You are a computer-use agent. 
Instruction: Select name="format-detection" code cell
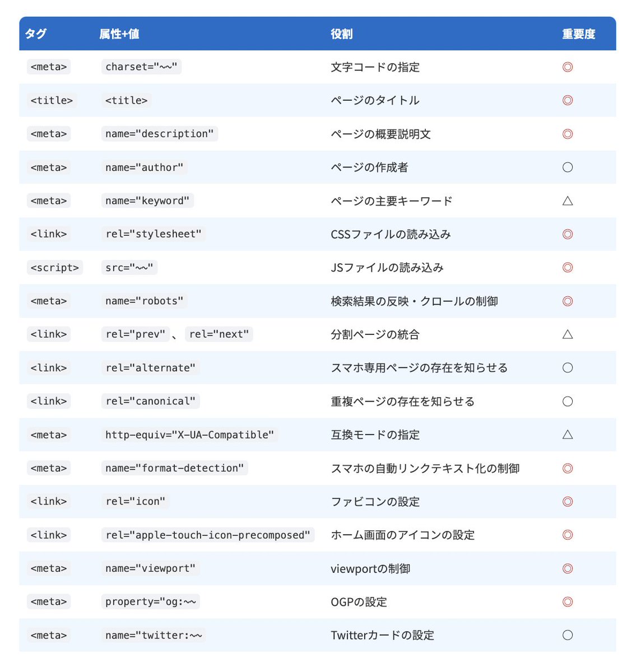point(175,468)
